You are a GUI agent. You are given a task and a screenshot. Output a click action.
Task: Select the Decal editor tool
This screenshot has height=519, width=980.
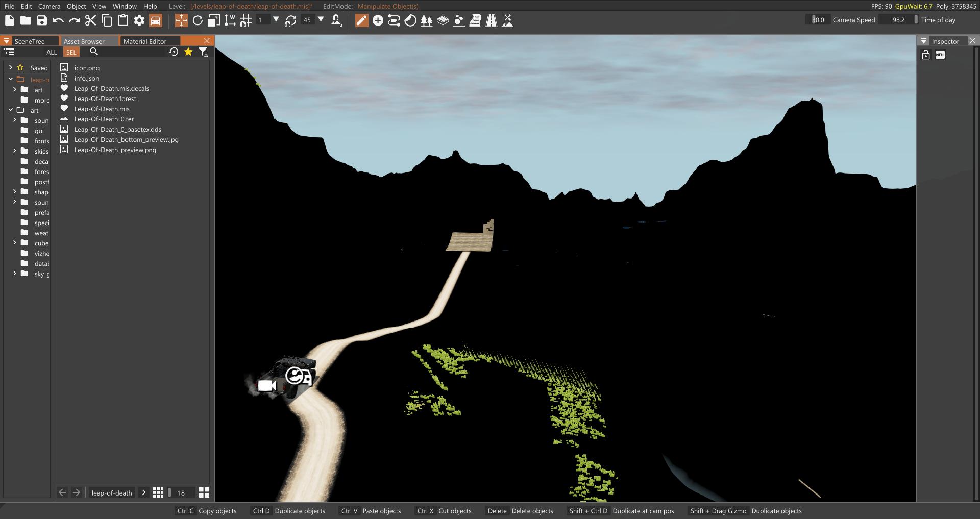tap(410, 20)
